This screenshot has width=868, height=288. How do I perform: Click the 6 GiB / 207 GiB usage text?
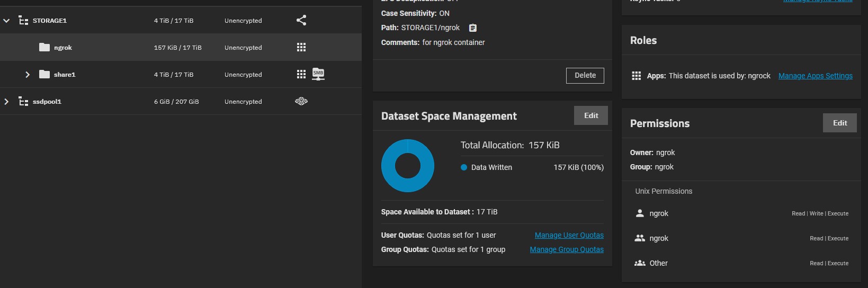(176, 102)
